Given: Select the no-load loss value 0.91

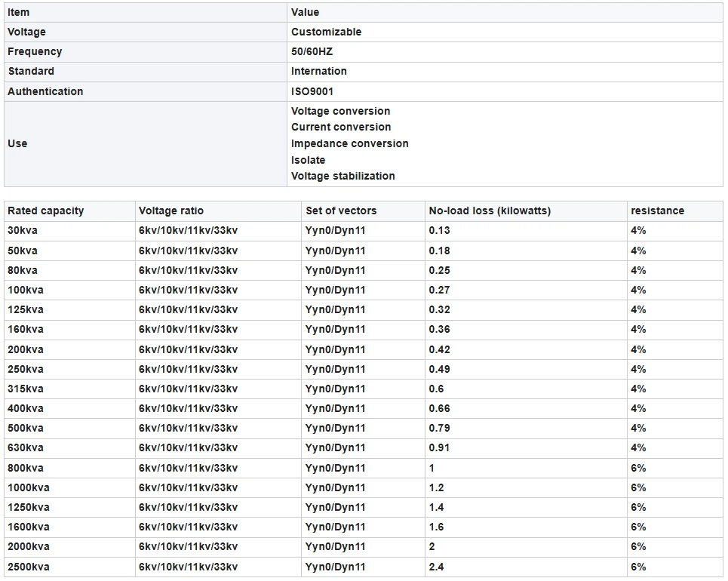Looking at the screenshot, I should point(439,448).
